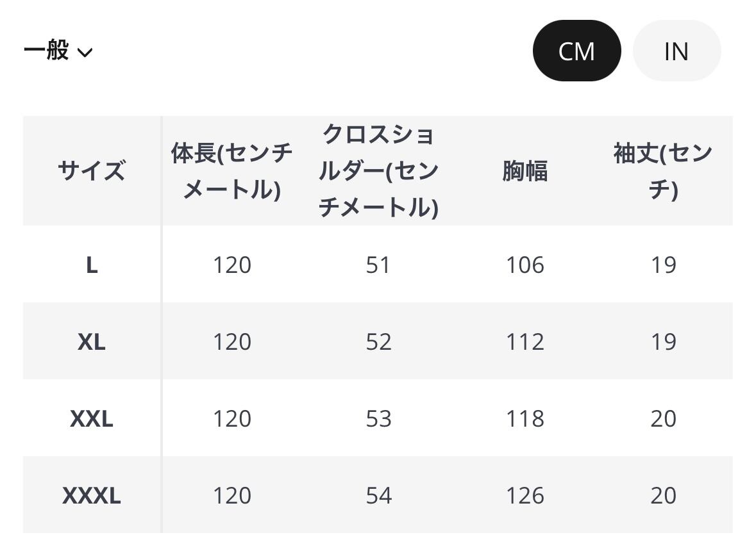Click the サイズ column header
This screenshot has height=542, width=756.
tap(92, 171)
